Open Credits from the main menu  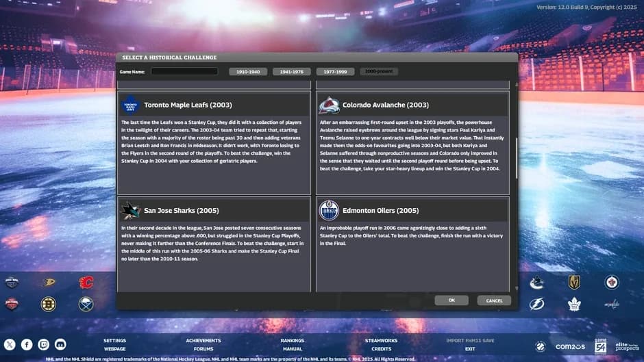381,349
